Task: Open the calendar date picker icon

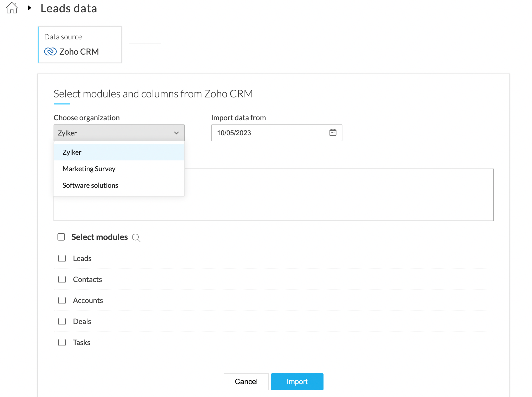Action: 333,133
